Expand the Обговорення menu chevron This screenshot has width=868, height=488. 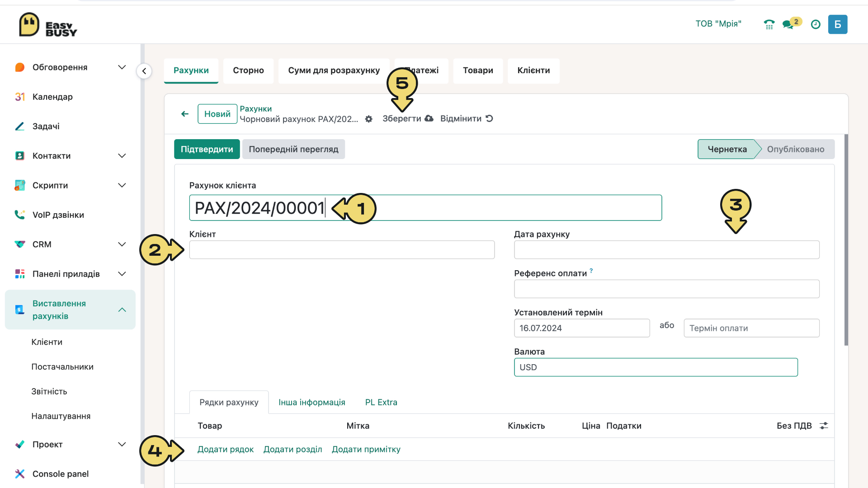pos(122,67)
